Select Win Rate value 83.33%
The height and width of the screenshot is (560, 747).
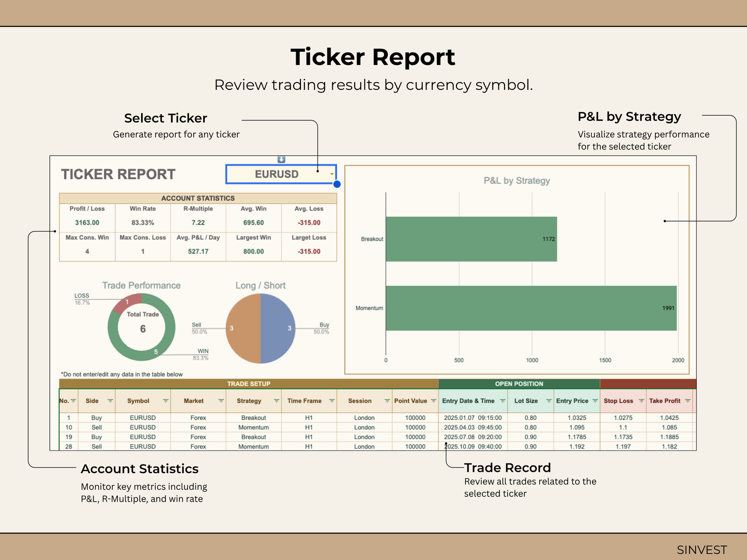[x=143, y=223]
